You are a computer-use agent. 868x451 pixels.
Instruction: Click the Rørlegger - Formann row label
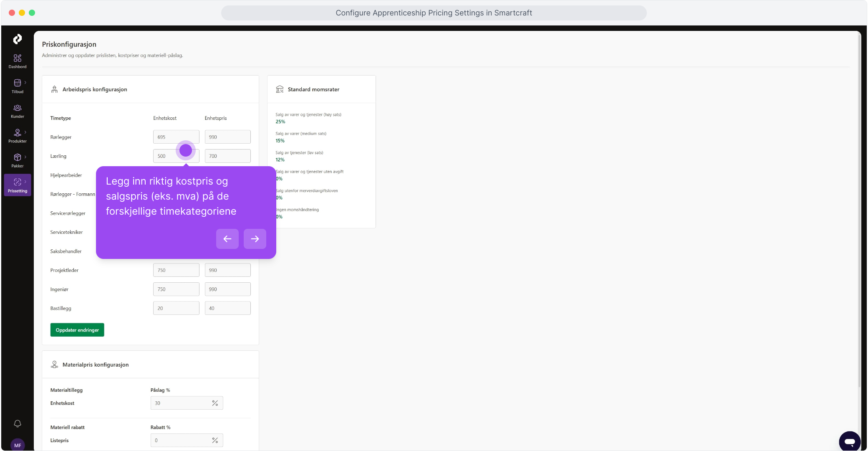pos(73,194)
